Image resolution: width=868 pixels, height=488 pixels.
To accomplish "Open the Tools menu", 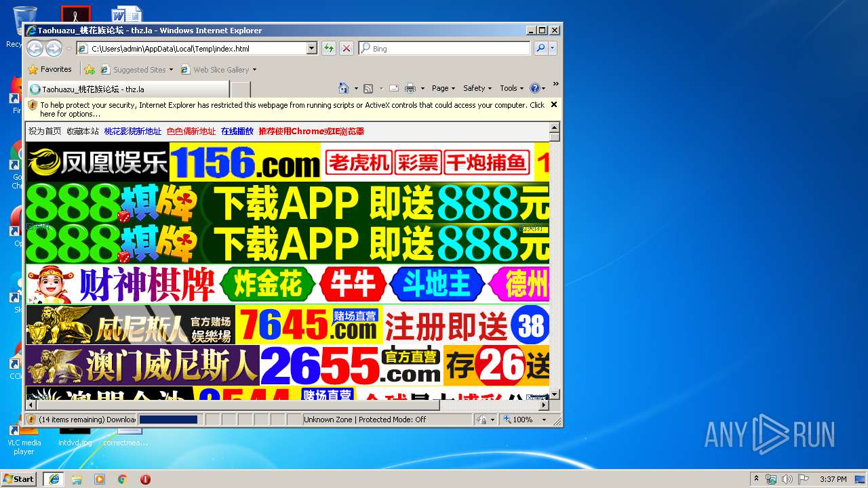I will coord(511,88).
